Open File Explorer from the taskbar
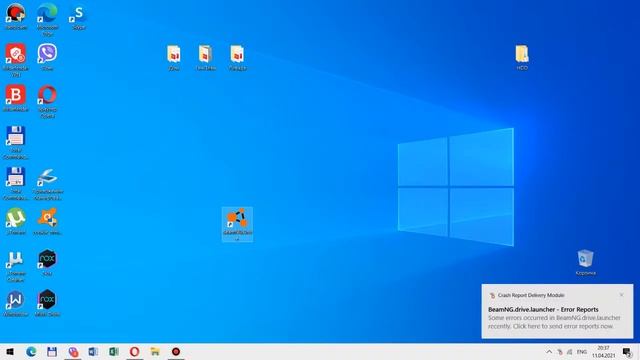Viewport: 640px width, 360px height. coord(155,351)
